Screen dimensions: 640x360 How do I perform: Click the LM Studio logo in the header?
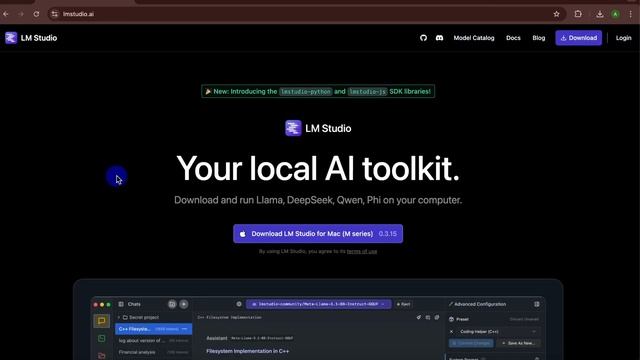click(31, 38)
